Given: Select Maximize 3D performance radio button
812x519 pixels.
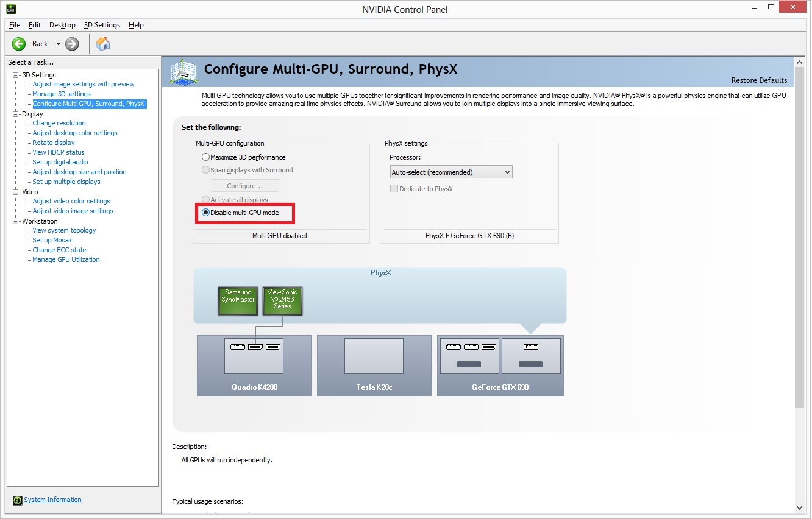Looking at the screenshot, I should coord(205,157).
